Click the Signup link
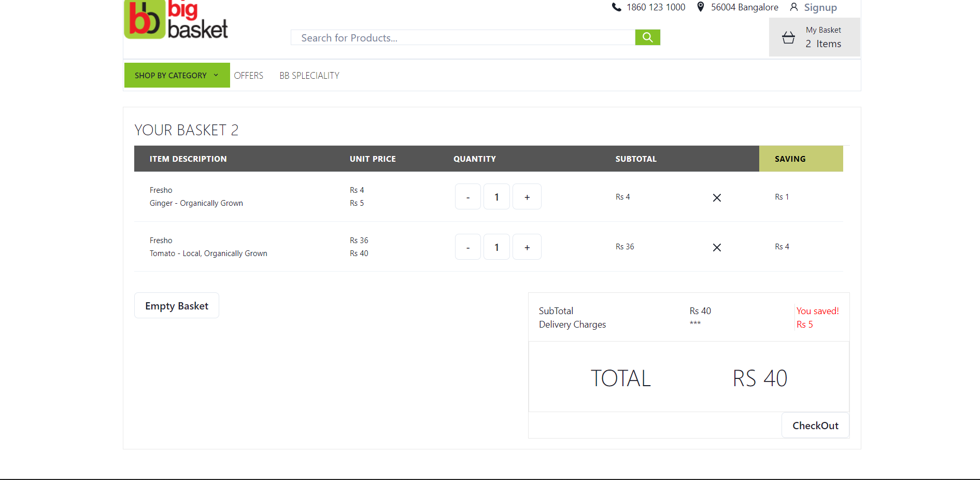 (820, 7)
